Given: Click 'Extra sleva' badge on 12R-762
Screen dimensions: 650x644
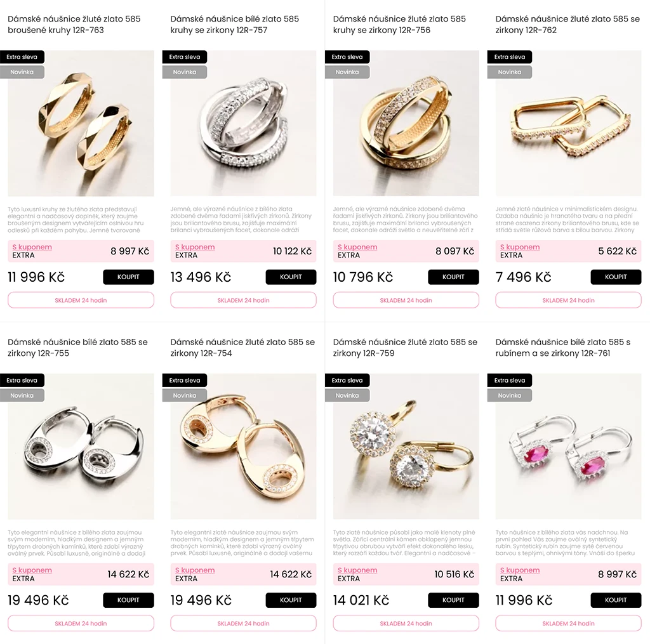Looking at the screenshot, I should point(510,57).
